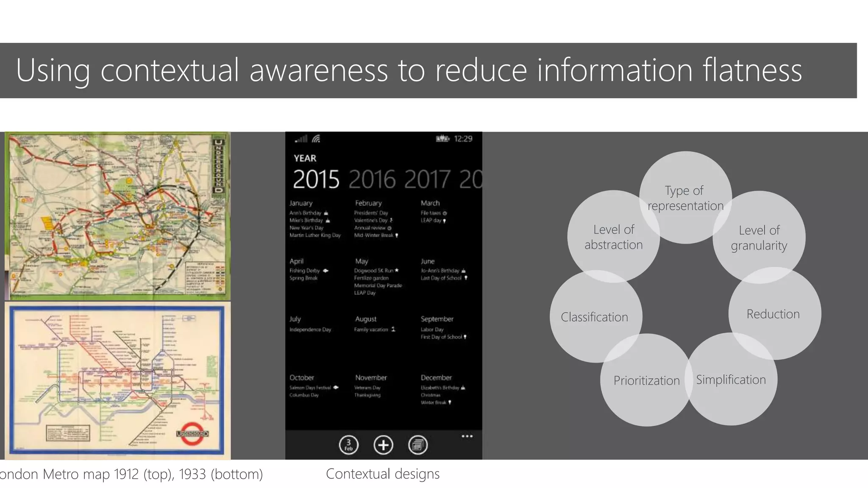Open the November month

pos(371,377)
